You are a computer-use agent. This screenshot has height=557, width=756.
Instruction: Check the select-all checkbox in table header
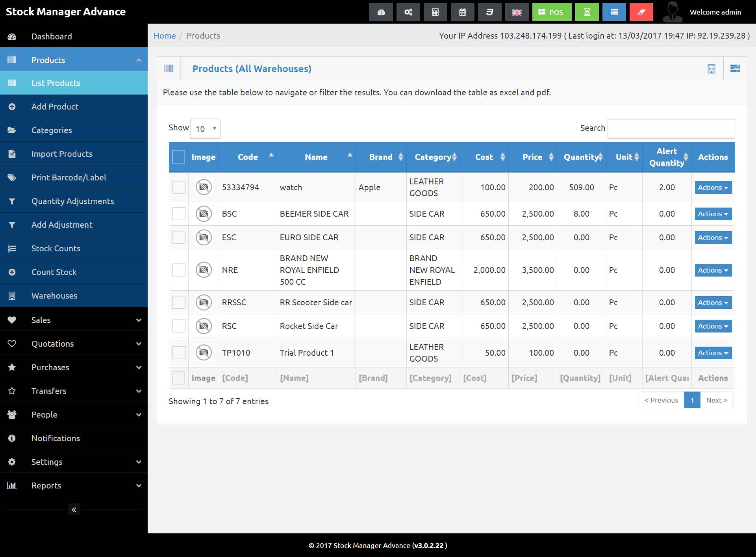[x=178, y=157]
